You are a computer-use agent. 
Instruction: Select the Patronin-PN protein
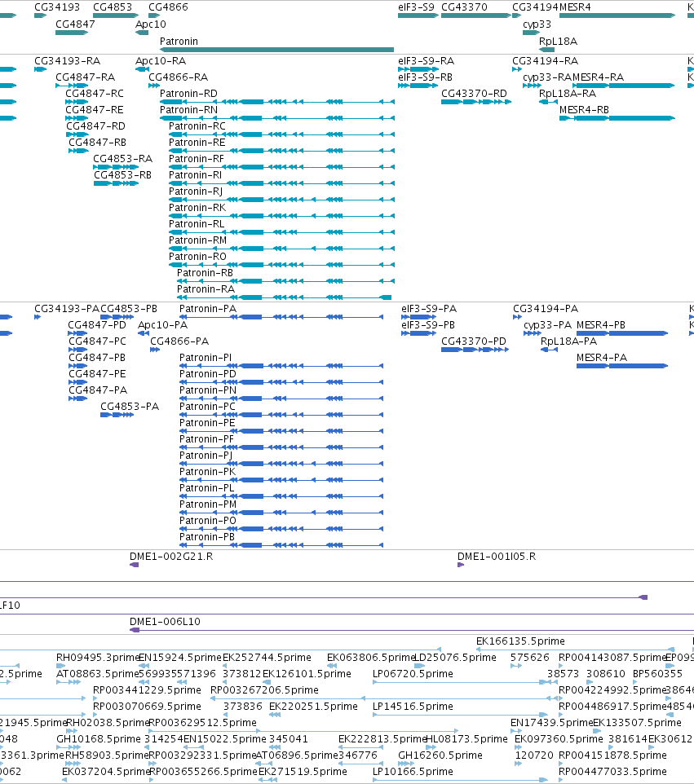(281, 399)
